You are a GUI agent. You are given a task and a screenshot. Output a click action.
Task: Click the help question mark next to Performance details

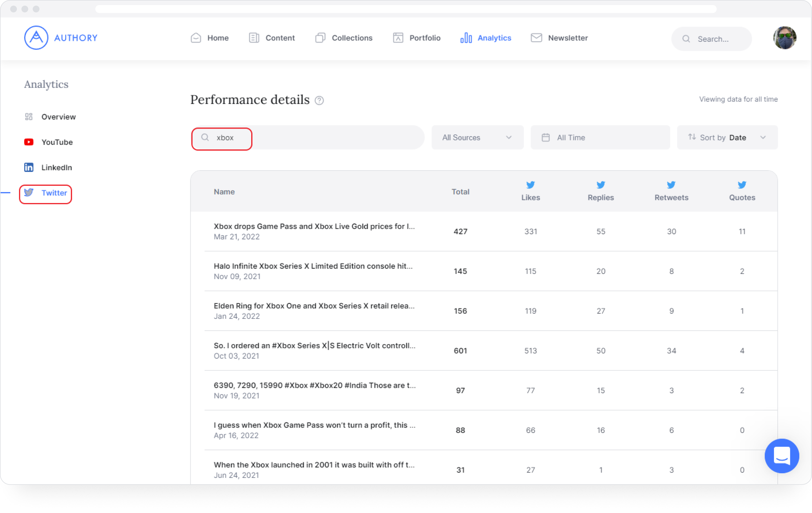pyautogui.click(x=319, y=100)
